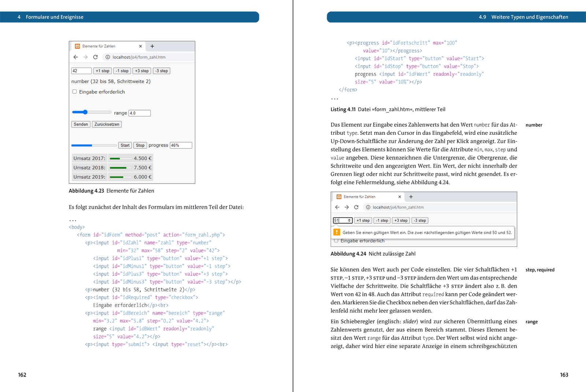This screenshot has width=586, height=392.
Task: Close the 'Elemente für Zahlen' tab in figure 4.24
Action: (x=400, y=197)
